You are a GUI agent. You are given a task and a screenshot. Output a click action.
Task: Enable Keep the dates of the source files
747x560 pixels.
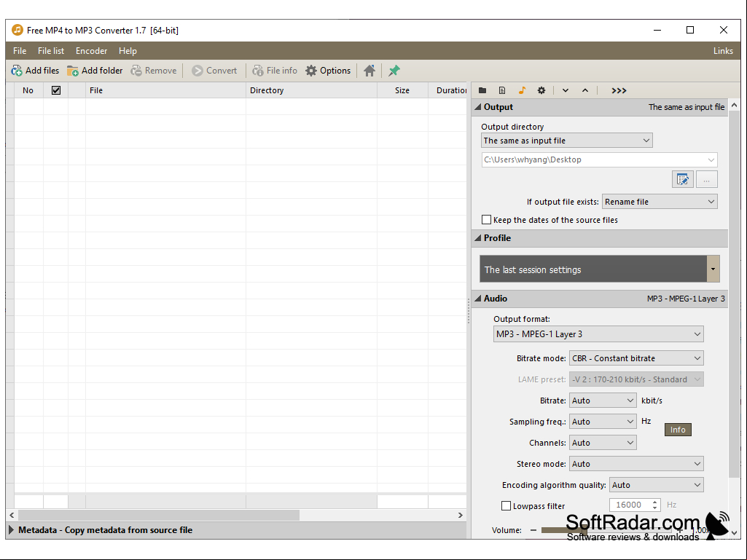tap(486, 219)
